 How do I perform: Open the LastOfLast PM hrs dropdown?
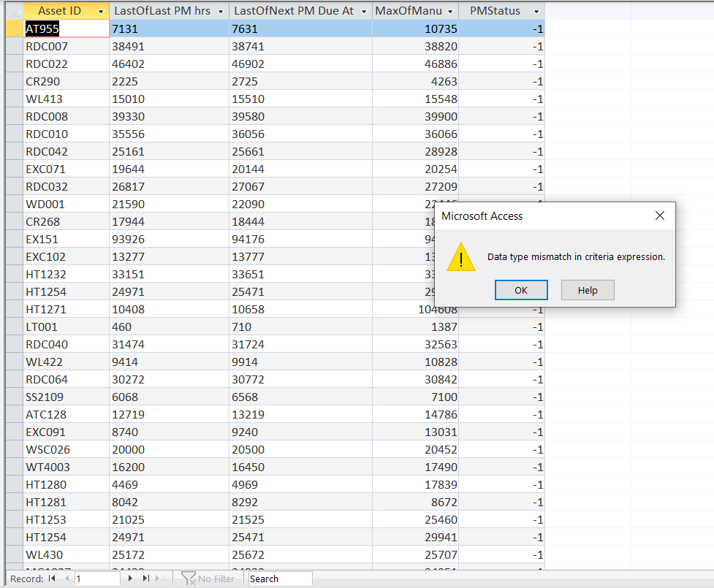(219, 10)
